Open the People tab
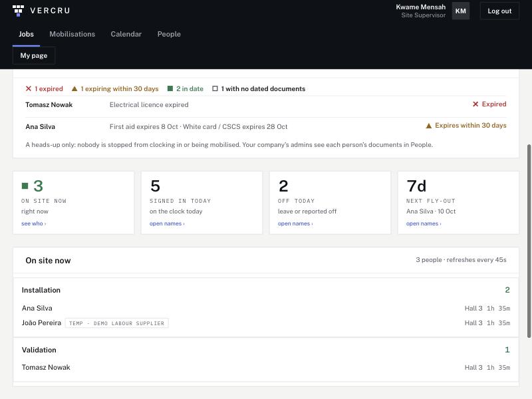Image resolution: width=532 pixels, height=399 pixels. pyautogui.click(x=169, y=35)
